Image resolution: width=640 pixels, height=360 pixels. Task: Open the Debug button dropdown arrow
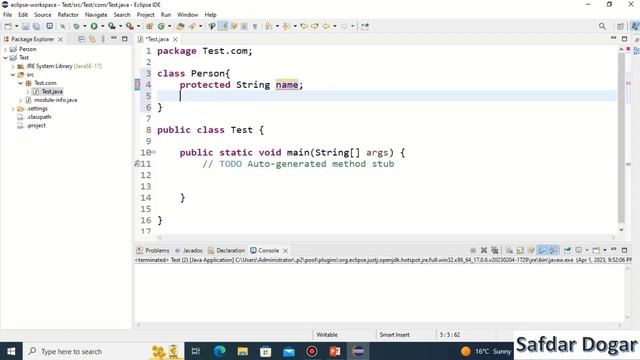point(84,26)
